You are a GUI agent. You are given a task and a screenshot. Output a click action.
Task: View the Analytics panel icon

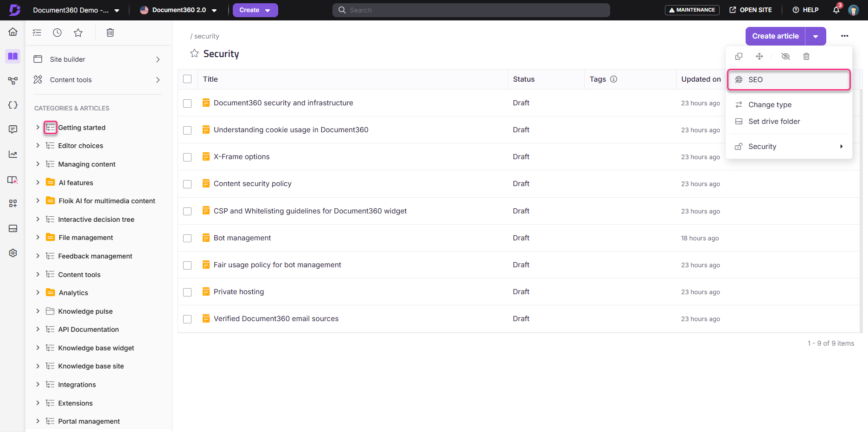[x=13, y=154]
